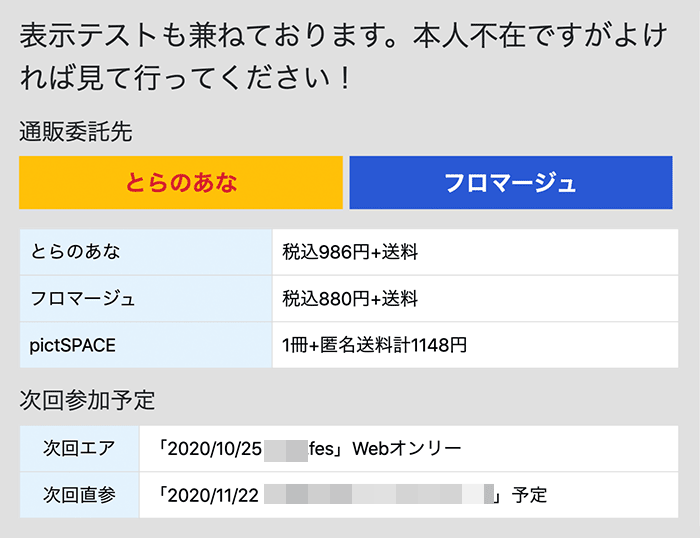Select the pictSPACE row label
The image size is (700, 538).
146,345
